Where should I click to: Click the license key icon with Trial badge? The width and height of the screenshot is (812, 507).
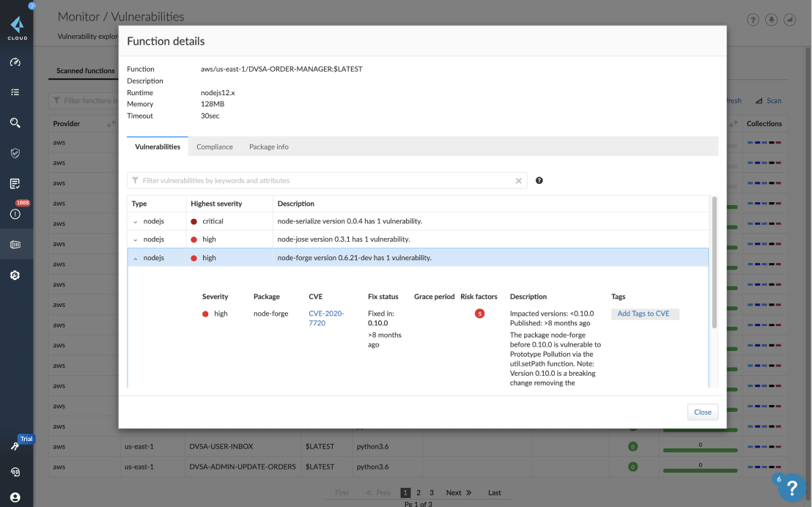16,445
